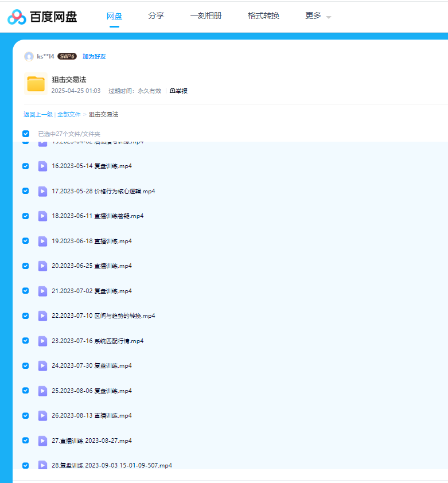Deselect checkbox for 20.2023-06-25 直播训练.mp4

pyautogui.click(x=26, y=266)
